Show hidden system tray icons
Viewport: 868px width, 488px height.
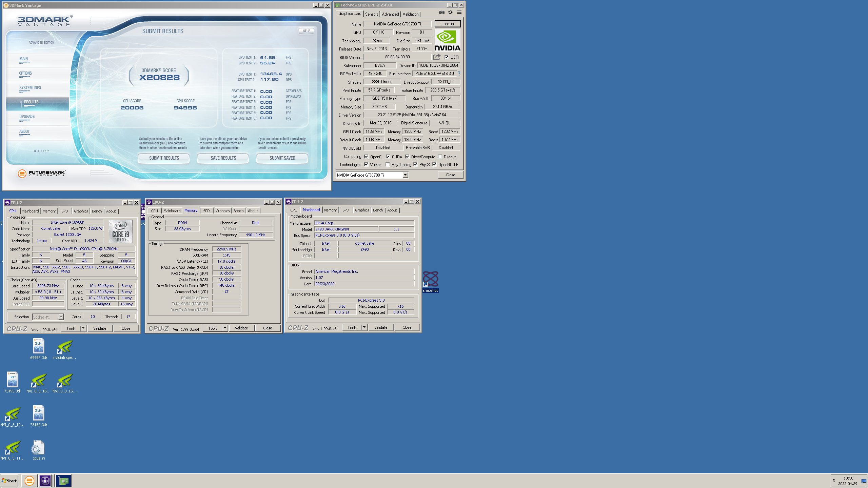point(834,480)
